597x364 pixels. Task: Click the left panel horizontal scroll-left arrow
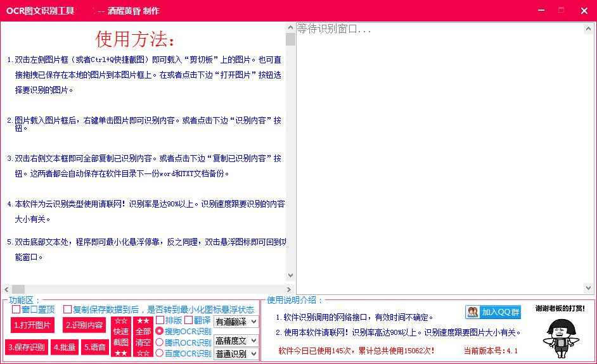click(6, 289)
